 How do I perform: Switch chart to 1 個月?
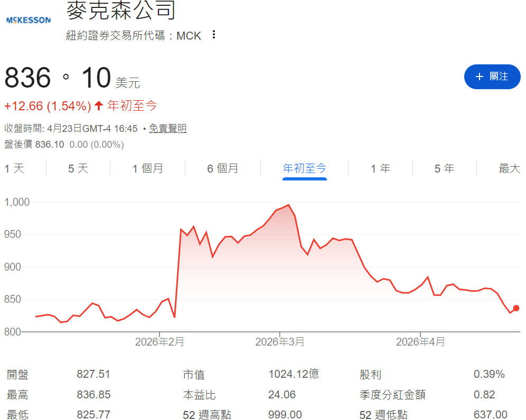(146, 168)
